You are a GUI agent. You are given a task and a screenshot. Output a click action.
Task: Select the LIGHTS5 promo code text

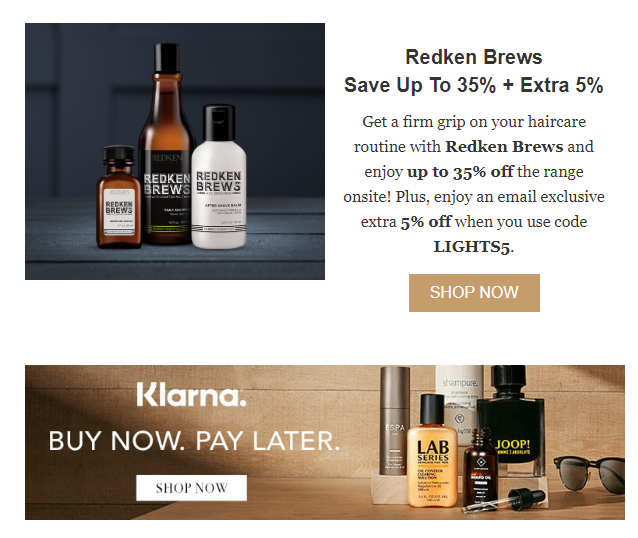(x=471, y=247)
